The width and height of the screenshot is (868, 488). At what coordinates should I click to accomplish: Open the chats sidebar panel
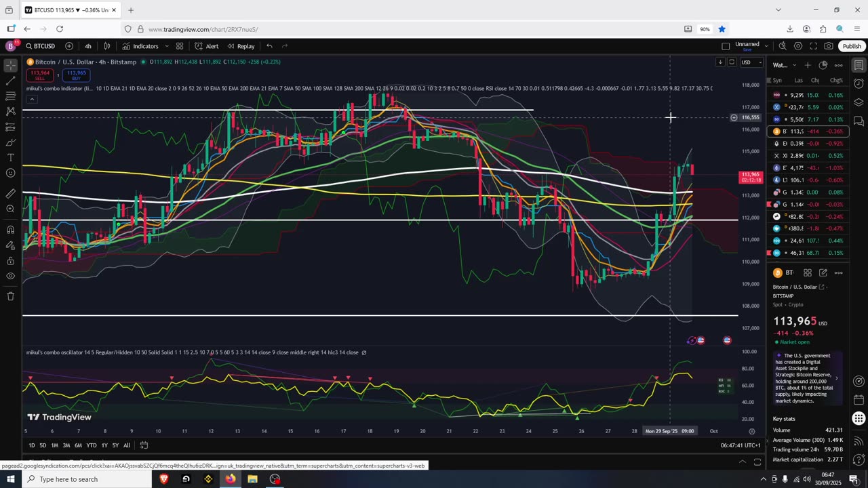click(x=859, y=121)
